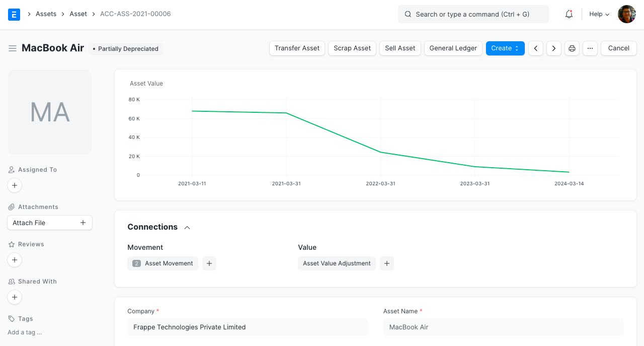The image size is (644, 346).
Task: Add a new Asset Movement
Action: (x=209, y=263)
